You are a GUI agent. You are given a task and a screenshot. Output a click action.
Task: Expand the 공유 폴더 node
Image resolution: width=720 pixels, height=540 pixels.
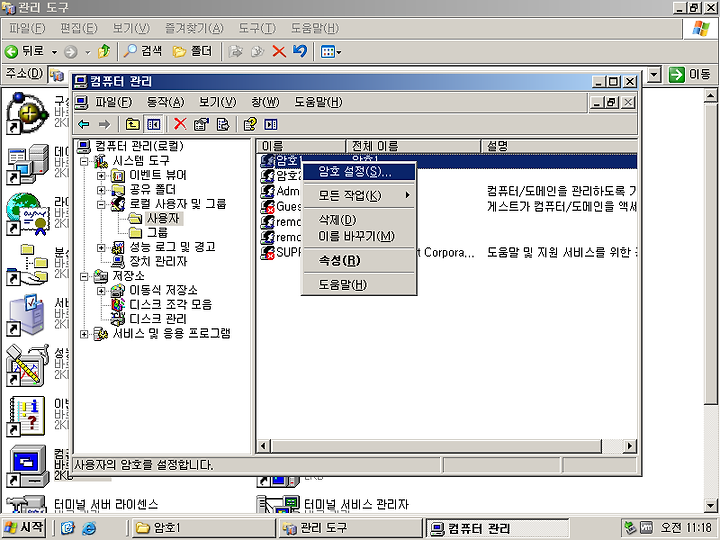click(x=101, y=190)
